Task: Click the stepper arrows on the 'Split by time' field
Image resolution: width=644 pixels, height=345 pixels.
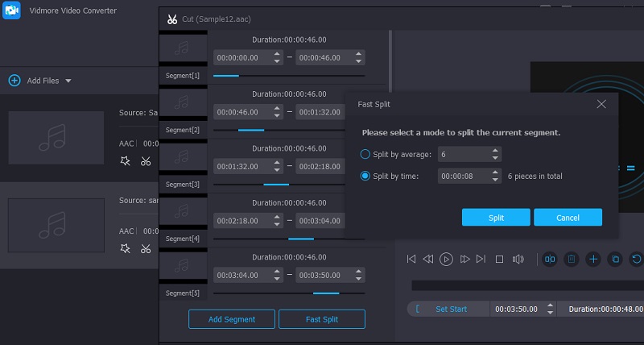Action: click(494, 176)
